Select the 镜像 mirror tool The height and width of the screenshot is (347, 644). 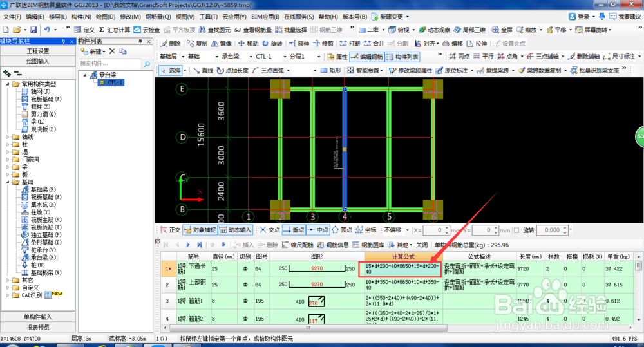222,44
